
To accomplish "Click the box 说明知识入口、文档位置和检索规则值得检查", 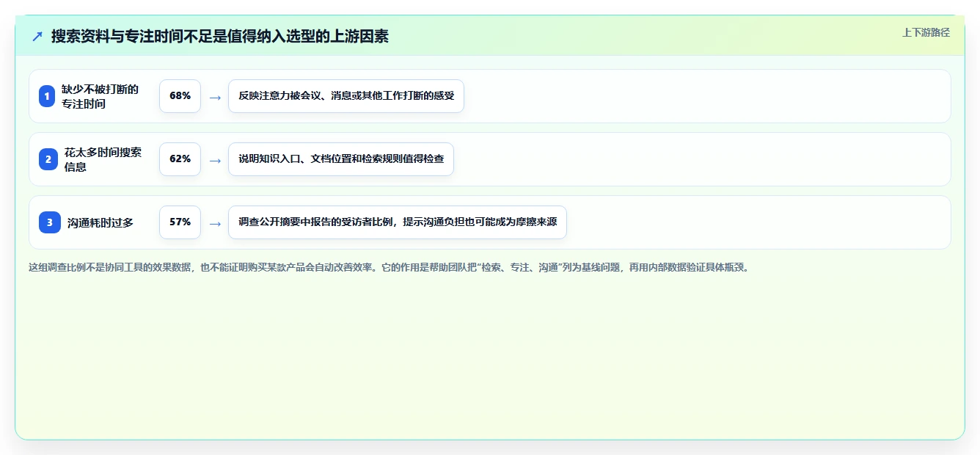I will tap(341, 159).
